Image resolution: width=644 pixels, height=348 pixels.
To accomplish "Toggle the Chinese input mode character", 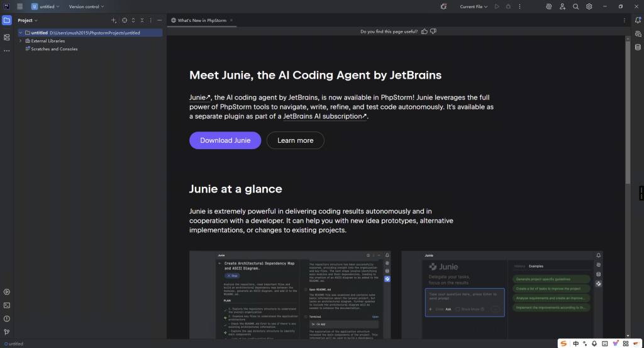I will point(576,344).
